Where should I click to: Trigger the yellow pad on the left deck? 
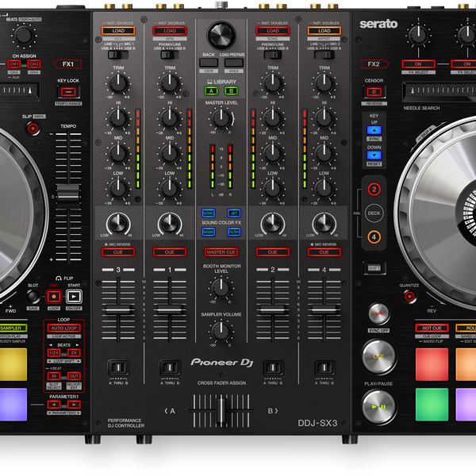coord(13,364)
